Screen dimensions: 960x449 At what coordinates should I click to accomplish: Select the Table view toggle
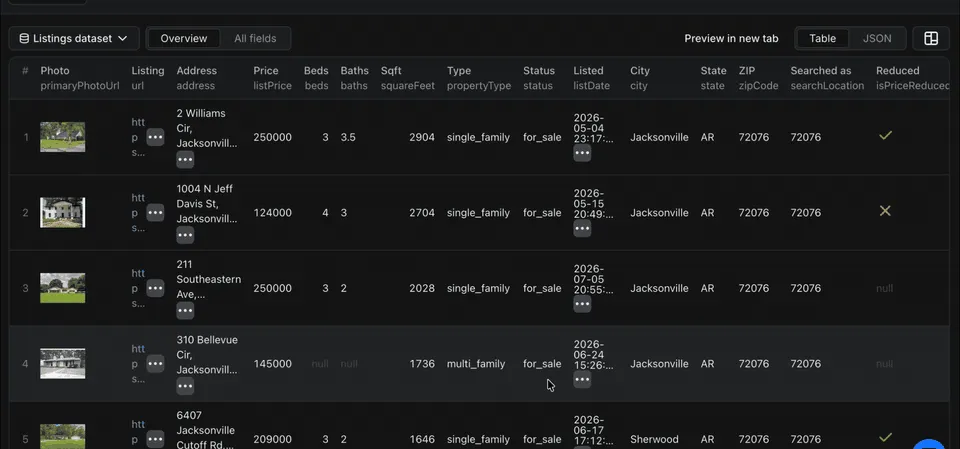click(x=822, y=39)
